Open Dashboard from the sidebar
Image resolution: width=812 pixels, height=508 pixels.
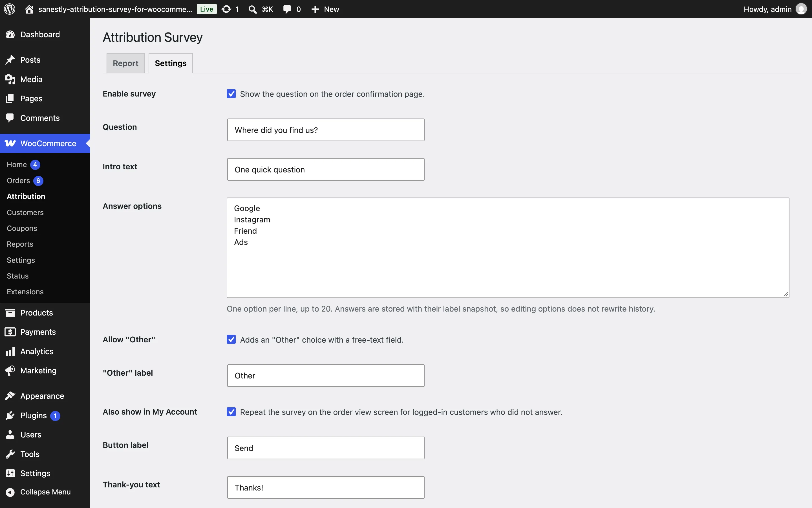[x=45, y=34]
